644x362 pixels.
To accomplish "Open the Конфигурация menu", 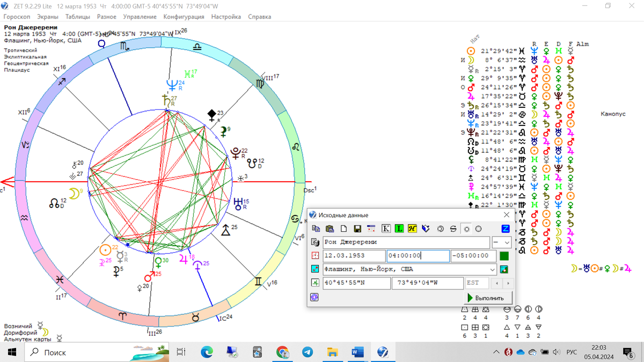I will pyautogui.click(x=184, y=17).
